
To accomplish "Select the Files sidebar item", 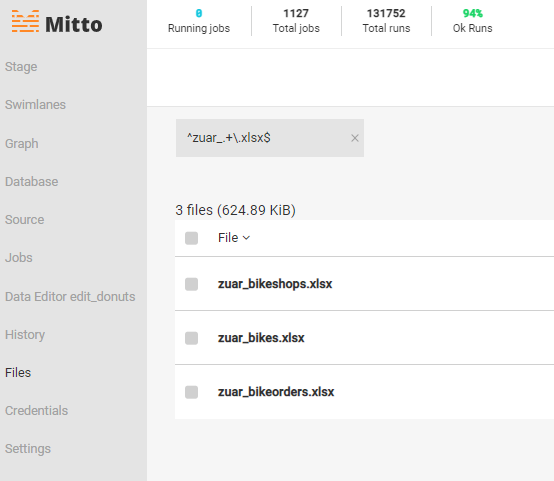I will click(x=18, y=372).
